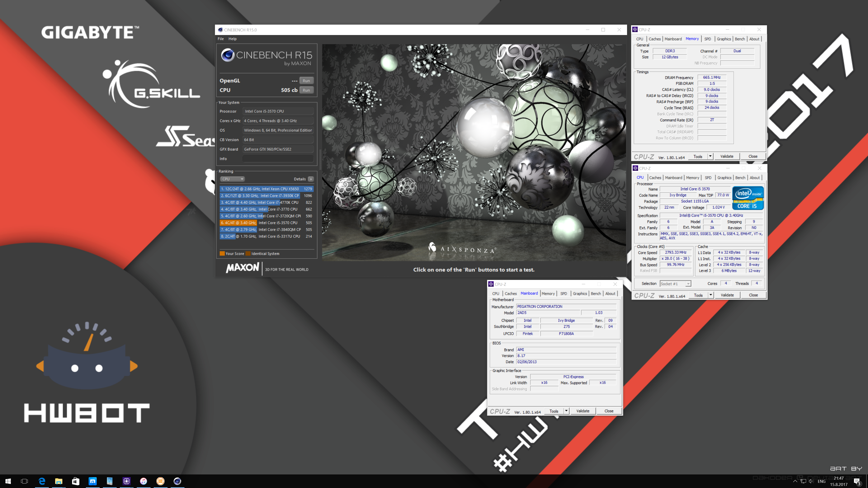868x488 pixels.
Task: Click the orange Your Score legend swatch
Action: pos(222,253)
